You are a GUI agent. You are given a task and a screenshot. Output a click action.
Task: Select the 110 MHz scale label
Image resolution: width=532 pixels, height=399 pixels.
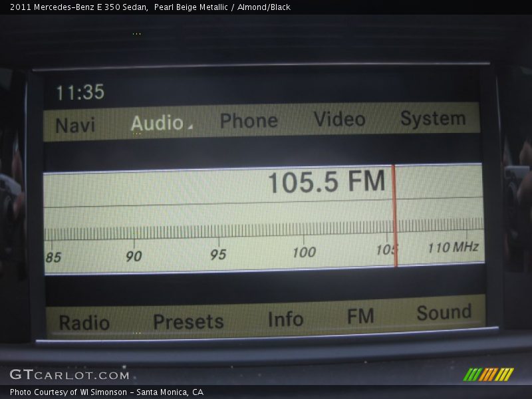(x=452, y=247)
